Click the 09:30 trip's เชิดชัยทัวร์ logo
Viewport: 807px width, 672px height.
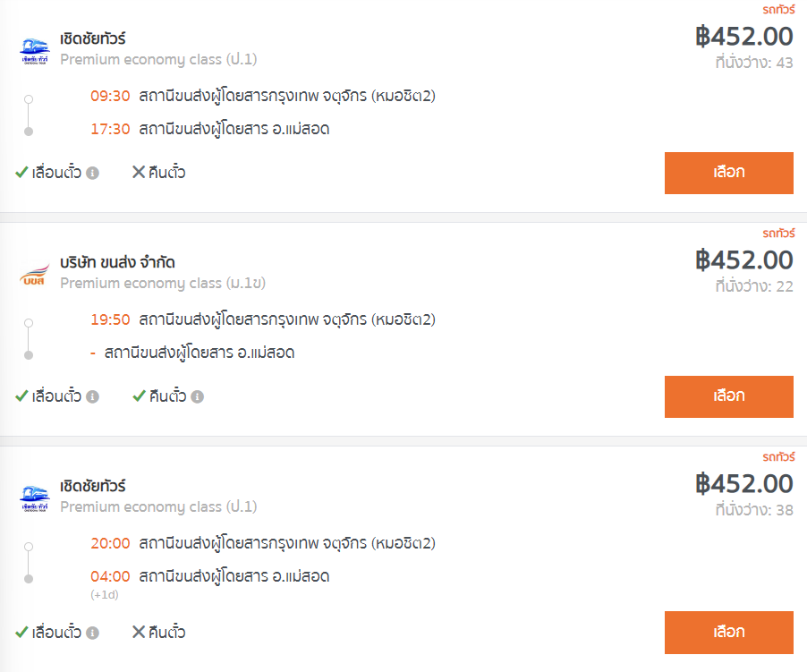coord(35,50)
